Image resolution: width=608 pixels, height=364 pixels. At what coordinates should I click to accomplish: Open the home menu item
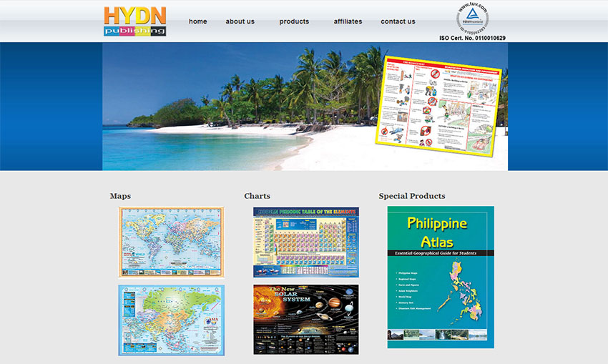(x=197, y=21)
